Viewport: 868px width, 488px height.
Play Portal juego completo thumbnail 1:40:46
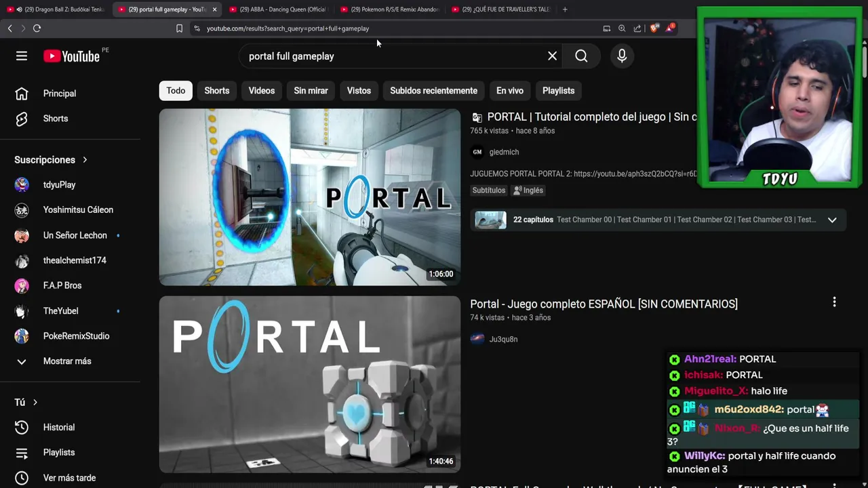[x=310, y=384]
